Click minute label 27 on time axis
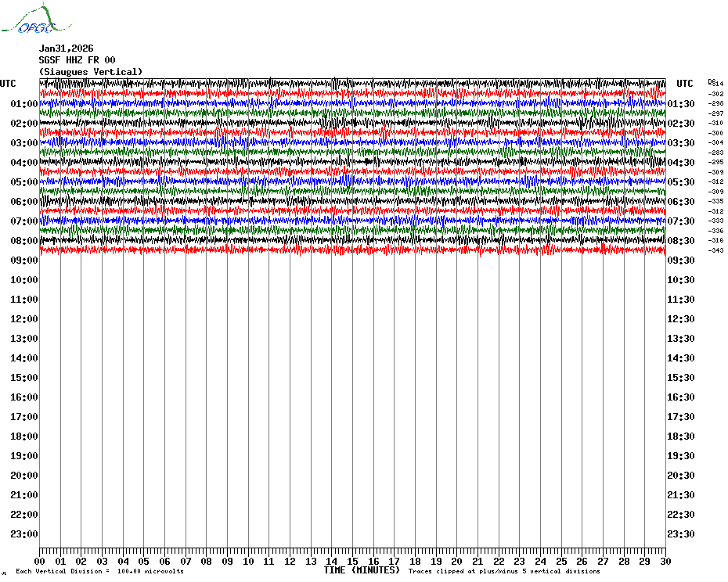The image size is (728, 582). point(603,561)
